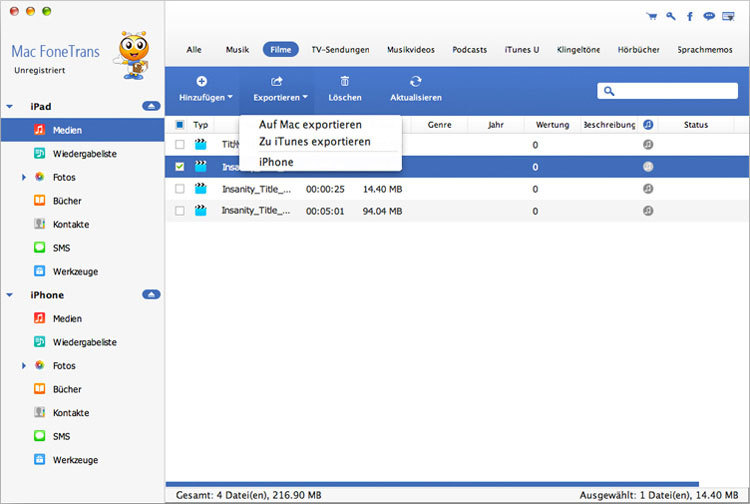The height and width of the screenshot is (504, 750).
Task: Click the key register icon
Action: pyautogui.click(x=671, y=16)
